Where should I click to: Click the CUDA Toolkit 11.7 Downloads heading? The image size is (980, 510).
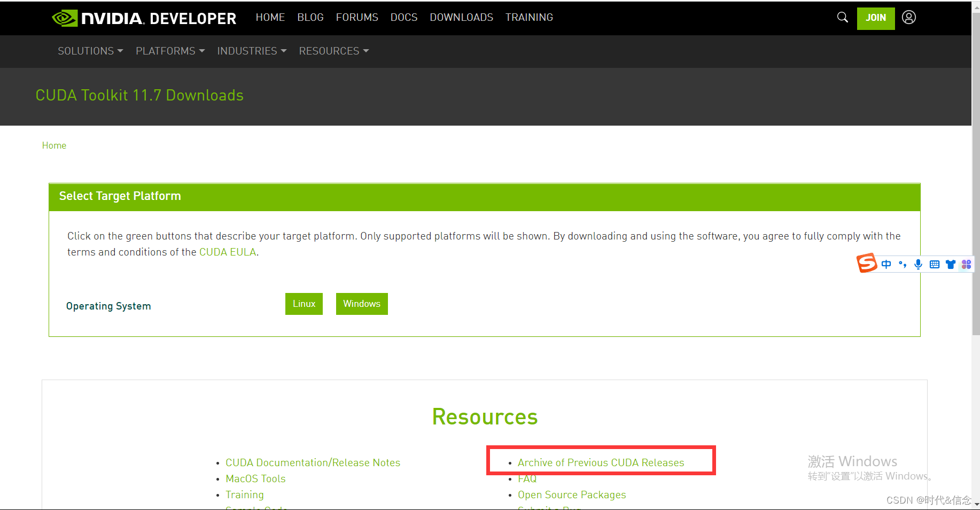139,95
